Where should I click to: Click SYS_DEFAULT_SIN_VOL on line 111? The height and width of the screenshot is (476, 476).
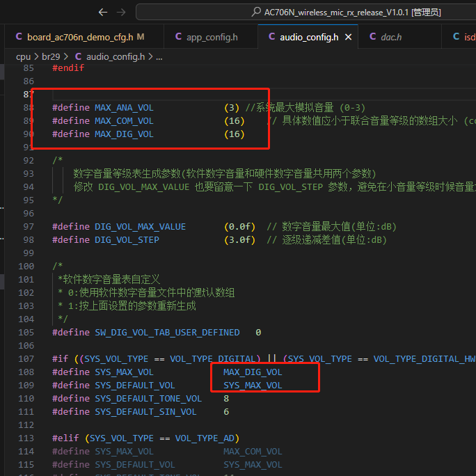pyautogui.click(x=145, y=412)
